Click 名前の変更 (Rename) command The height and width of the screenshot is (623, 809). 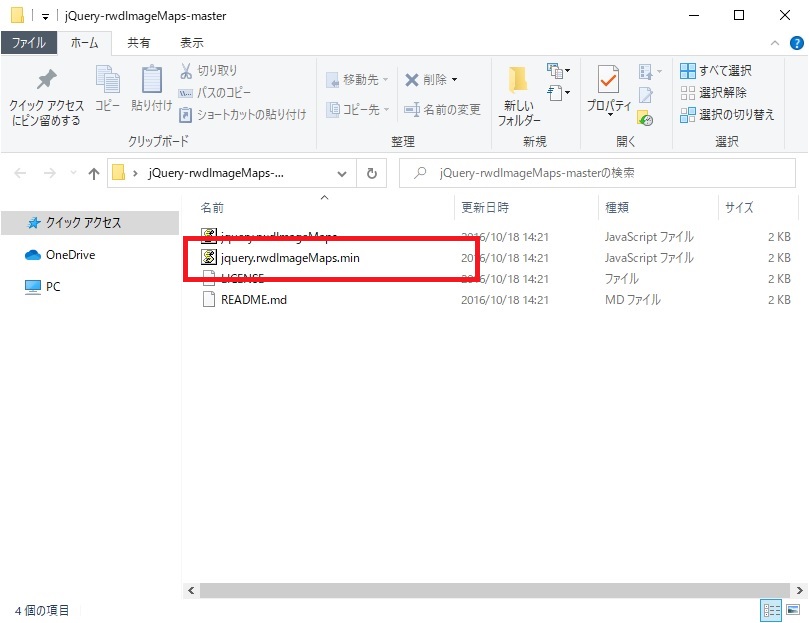pyautogui.click(x=442, y=109)
